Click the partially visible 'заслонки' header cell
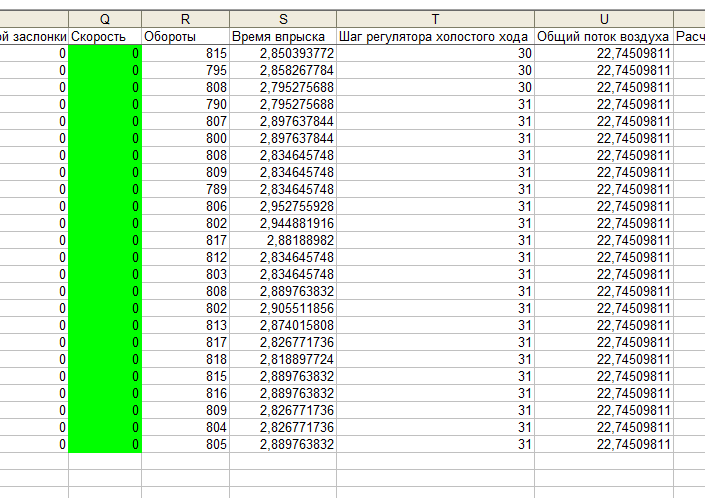Viewport: 705px width, 498px height. (34, 36)
